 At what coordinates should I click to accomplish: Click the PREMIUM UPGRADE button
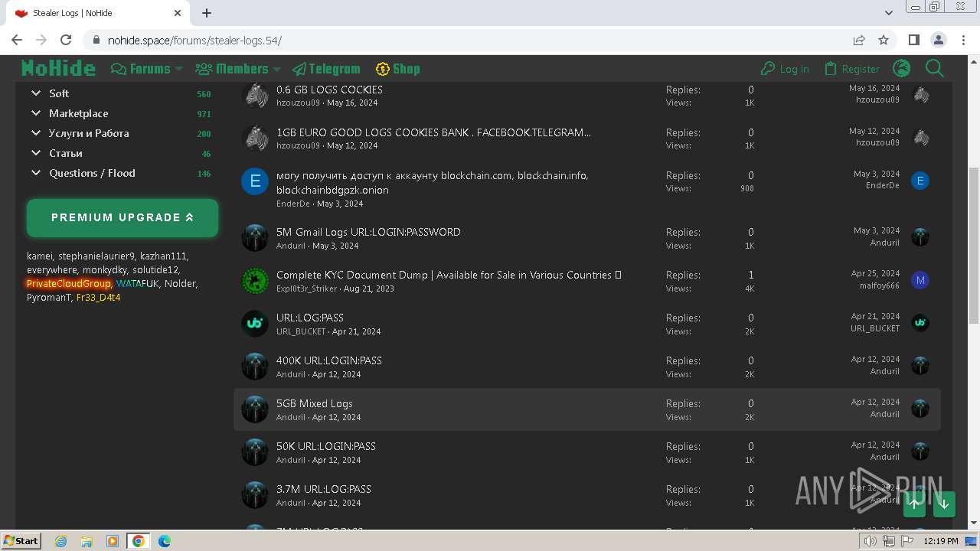click(122, 217)
